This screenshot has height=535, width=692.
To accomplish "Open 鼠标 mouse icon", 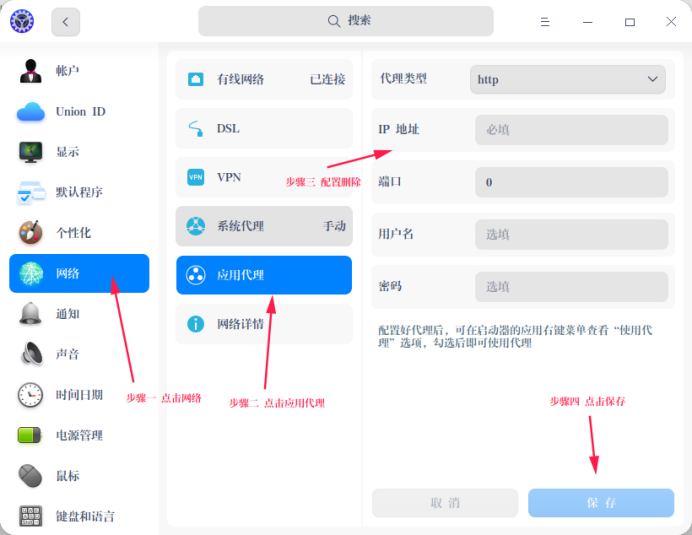I will (x=30, y=476).
